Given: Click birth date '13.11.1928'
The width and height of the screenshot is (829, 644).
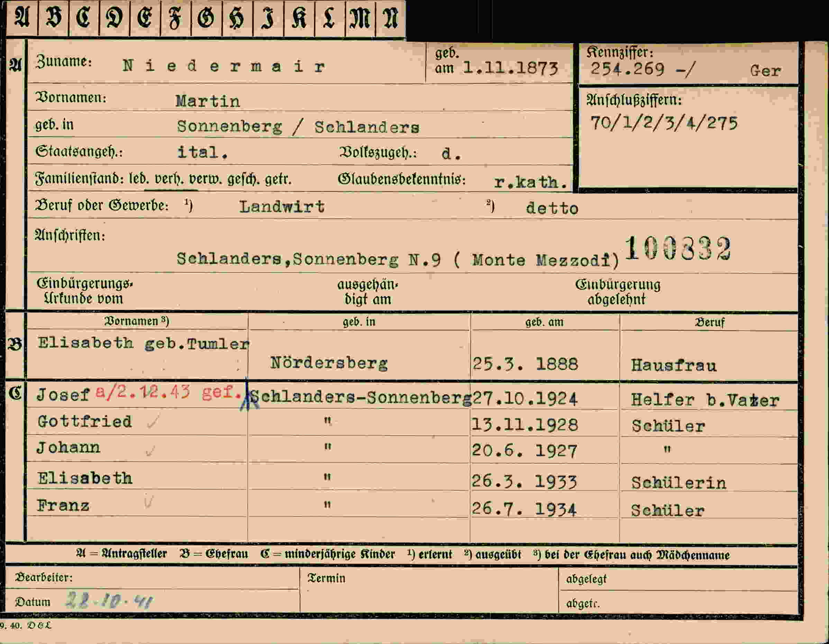Looking at the screenshot, I should point(525,425).
